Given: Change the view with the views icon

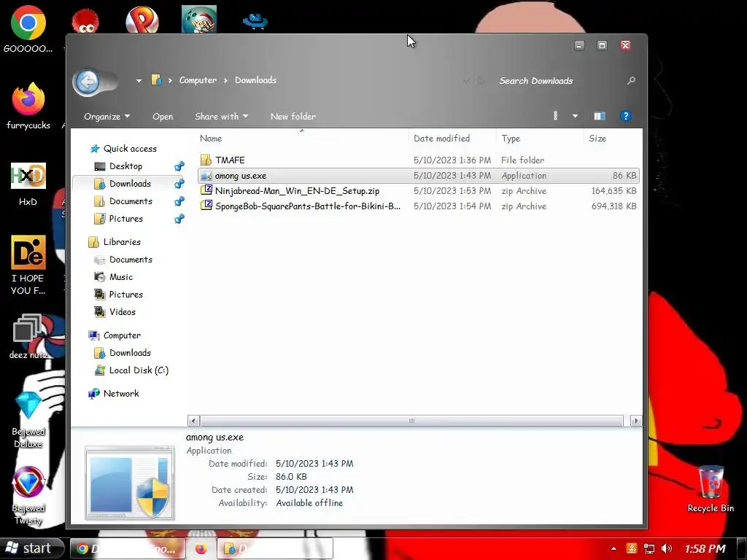Looking at the screenshot, I should [x=555, y=116].
